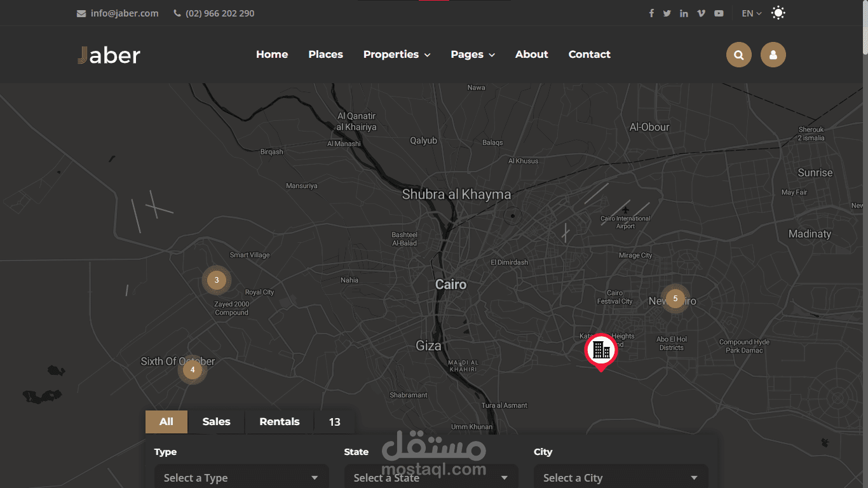Click the Vimeo icon
The width and height of the screenshot is (868, 488).
(x=701, y=13)
